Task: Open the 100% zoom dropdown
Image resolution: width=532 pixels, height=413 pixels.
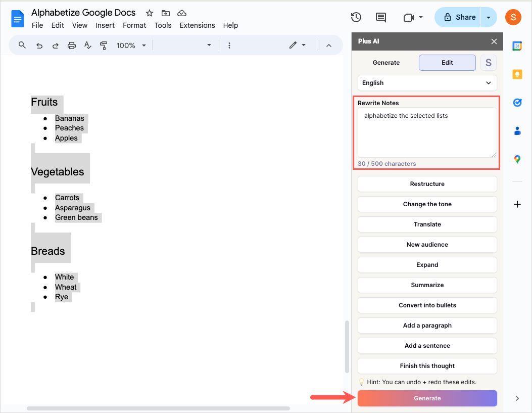Action: (131, 45)
